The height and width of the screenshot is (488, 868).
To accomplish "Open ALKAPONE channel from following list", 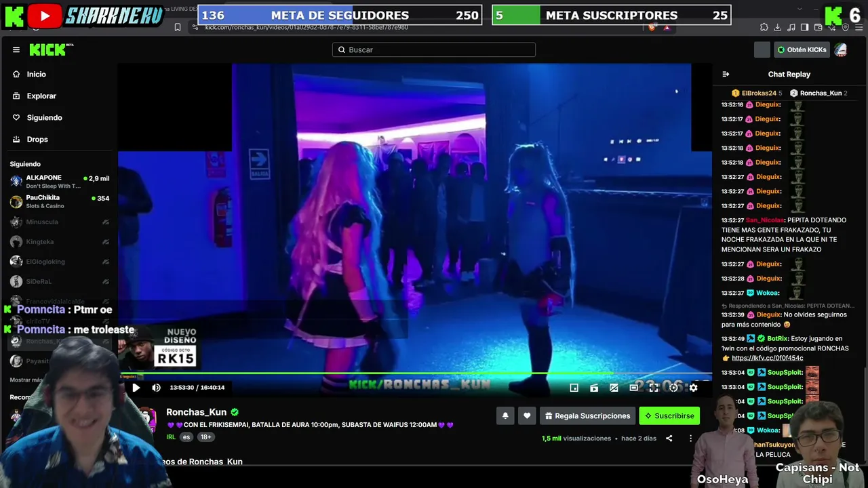I will (x=60, y=182).
